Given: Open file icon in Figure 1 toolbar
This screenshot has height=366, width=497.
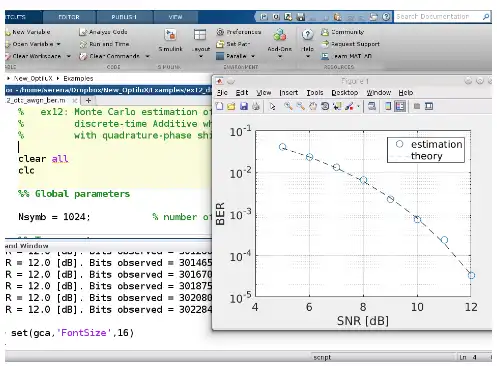Looking at the screenshot, I should tap(231, 106).
